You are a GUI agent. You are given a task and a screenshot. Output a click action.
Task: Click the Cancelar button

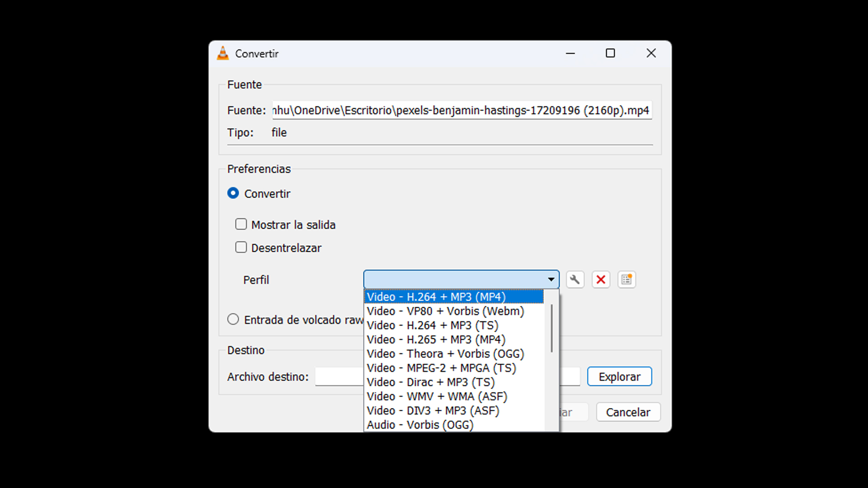tap(628, 412)
